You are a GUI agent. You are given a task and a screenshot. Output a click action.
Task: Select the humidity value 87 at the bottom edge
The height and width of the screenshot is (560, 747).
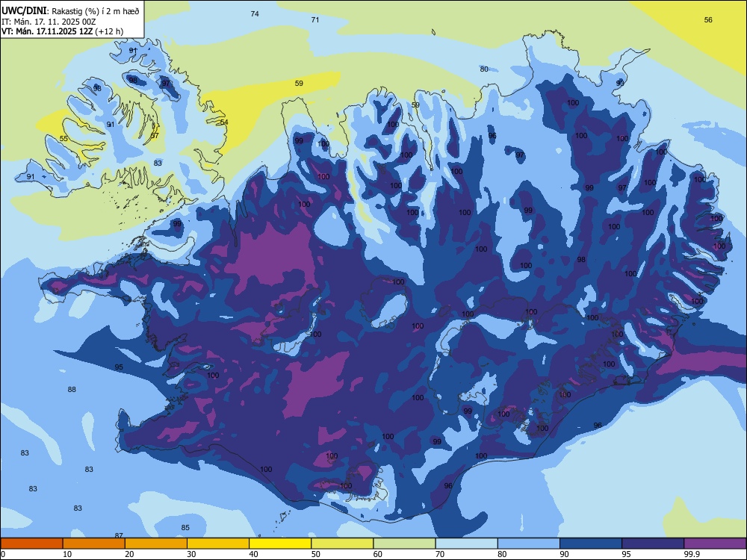coord(119,535)
